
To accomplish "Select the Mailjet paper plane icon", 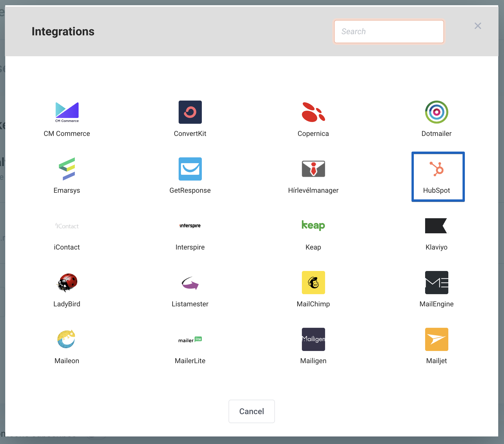I will (437, 339).
